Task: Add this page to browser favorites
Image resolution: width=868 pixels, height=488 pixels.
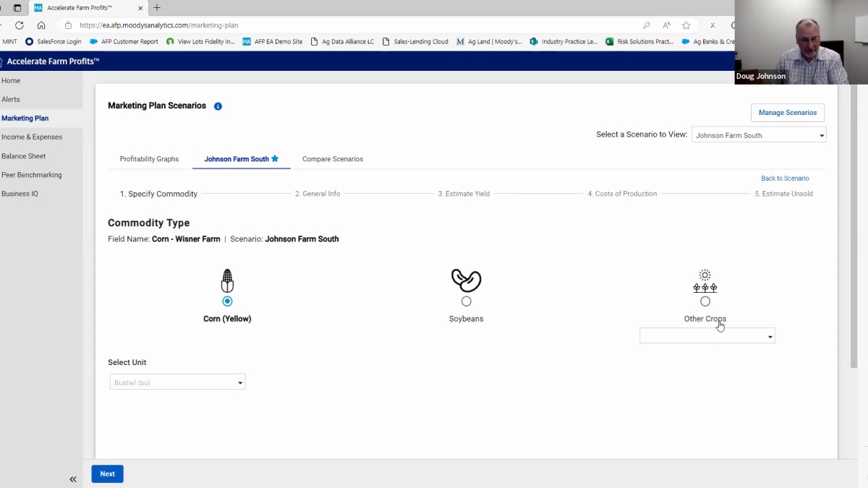Action: point(686,25)
